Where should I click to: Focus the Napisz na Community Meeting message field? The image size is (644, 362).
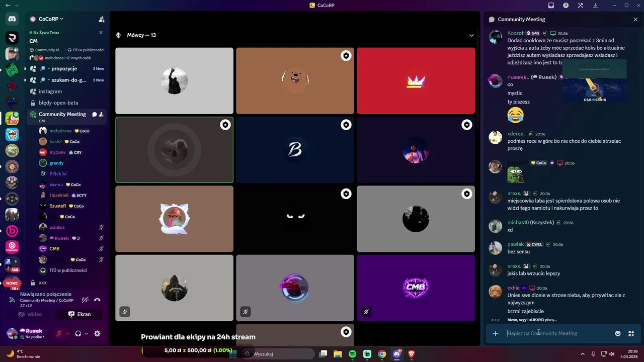coord(558,333)
